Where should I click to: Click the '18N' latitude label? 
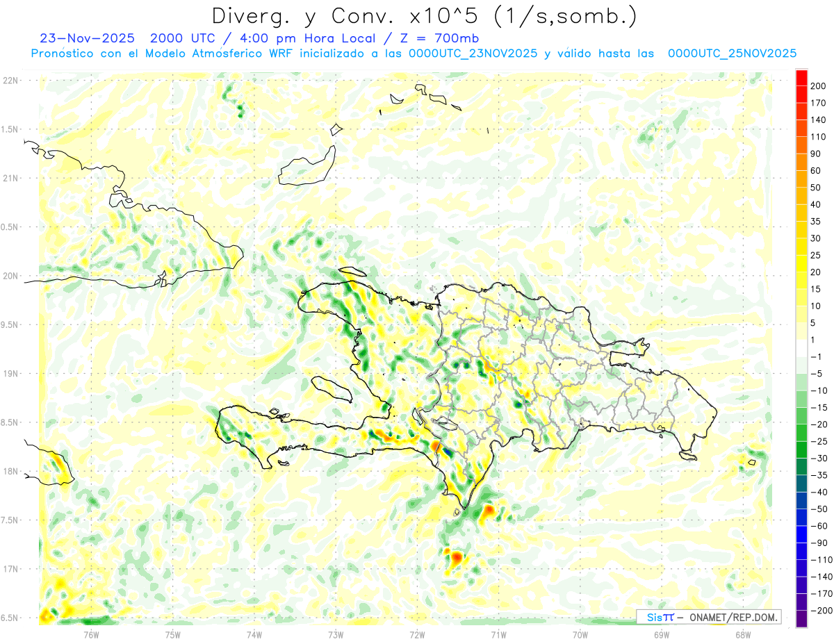coord(10,471)
